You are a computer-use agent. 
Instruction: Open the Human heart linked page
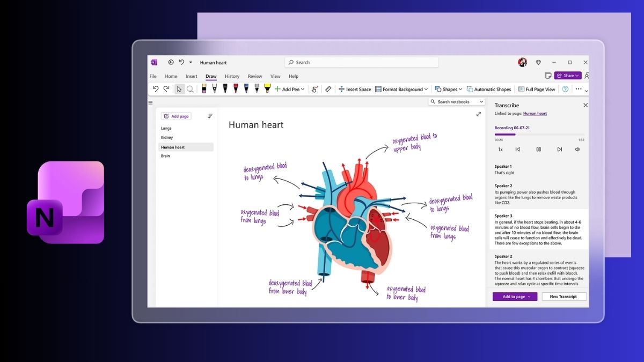[535, 113]
